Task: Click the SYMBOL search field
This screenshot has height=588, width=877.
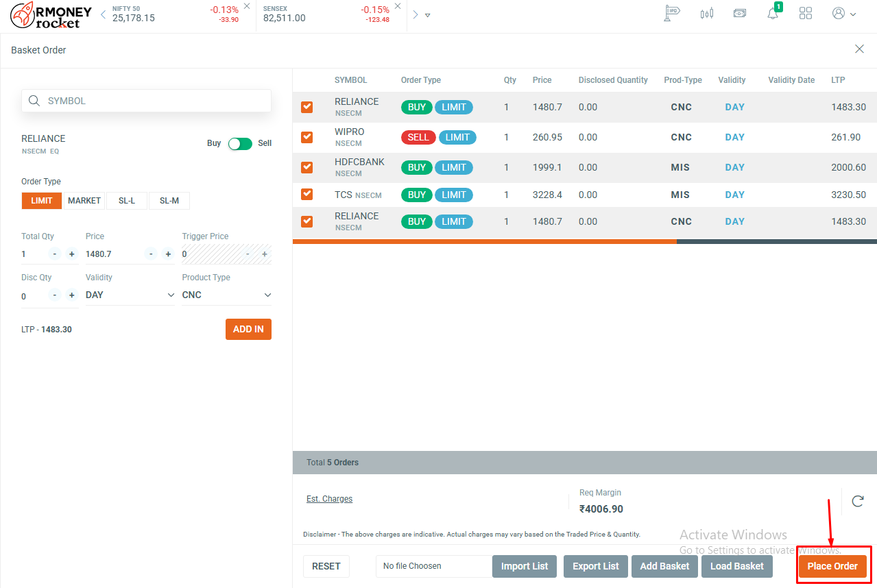Action: coord(147,101)
